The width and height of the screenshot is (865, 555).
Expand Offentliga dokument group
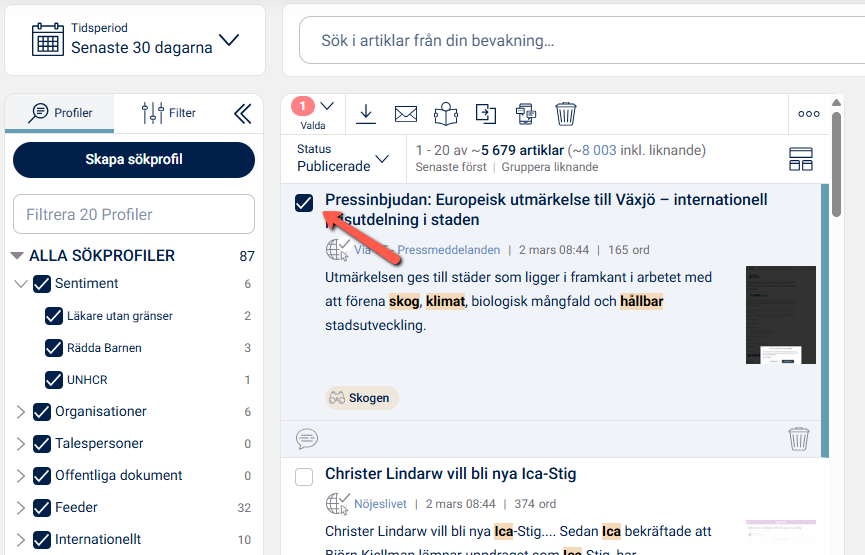coord(20,476)
